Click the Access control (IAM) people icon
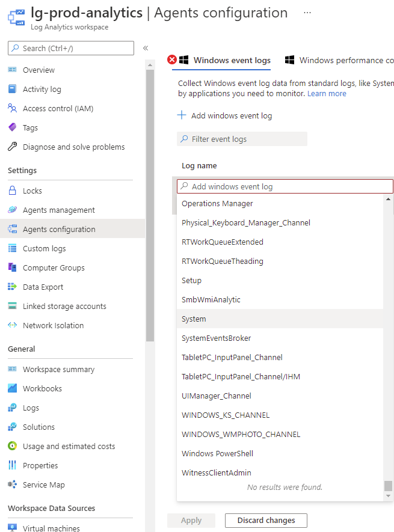Image resolution: width=394 pixels, height=532 pixels. [12, 108]
